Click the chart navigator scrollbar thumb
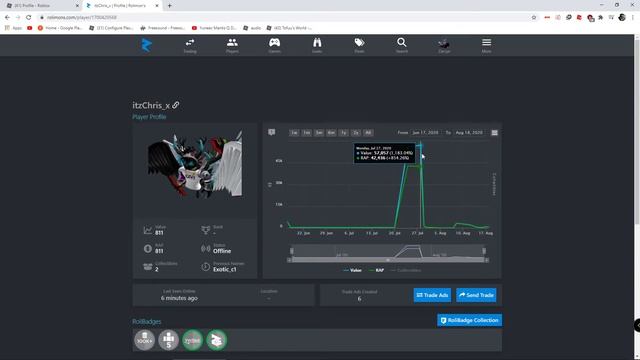The width and height of the screenshot is (640, 360). point(388,260)
